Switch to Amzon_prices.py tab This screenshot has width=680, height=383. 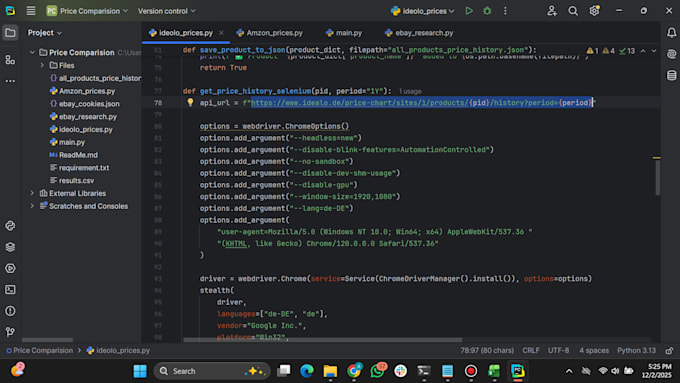(270, 33)
